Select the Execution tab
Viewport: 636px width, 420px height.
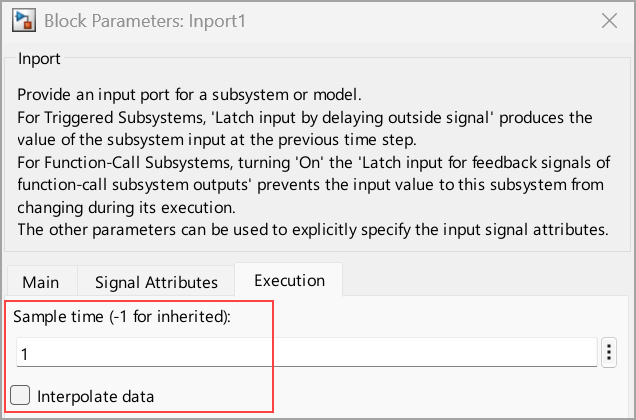pyautogui.click(x=288, y=280)
